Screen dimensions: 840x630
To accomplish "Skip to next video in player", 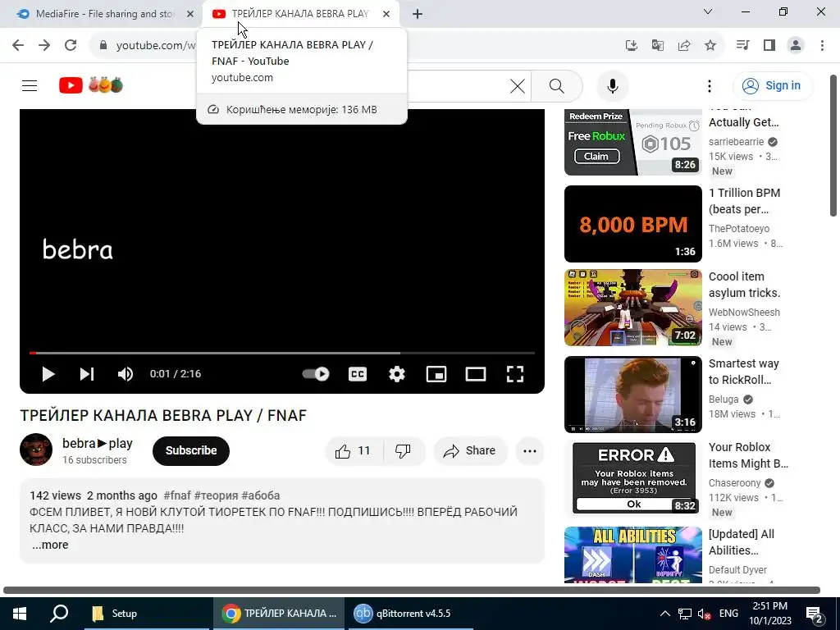I will click(87, 374).
